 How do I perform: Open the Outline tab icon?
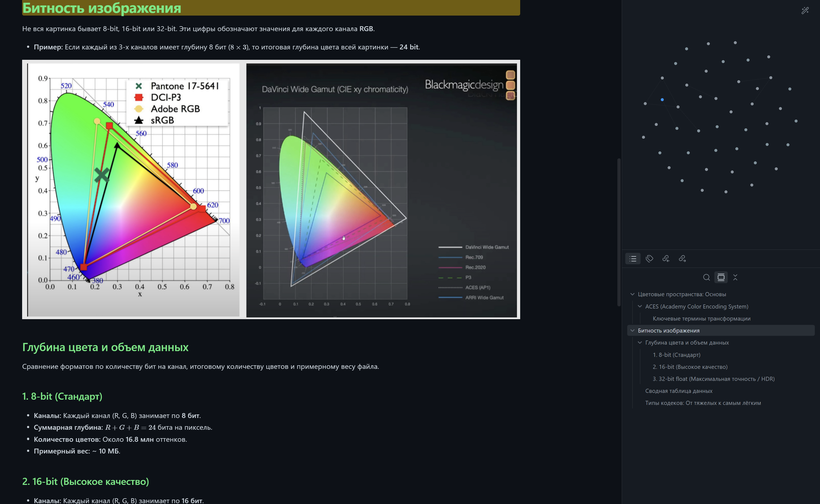[633, 259]
